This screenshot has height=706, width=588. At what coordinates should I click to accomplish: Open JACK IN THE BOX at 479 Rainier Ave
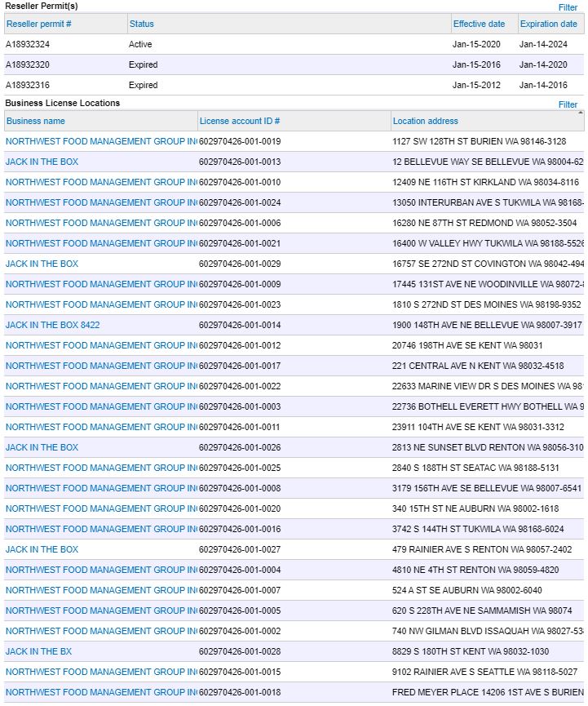click(42, 549)
